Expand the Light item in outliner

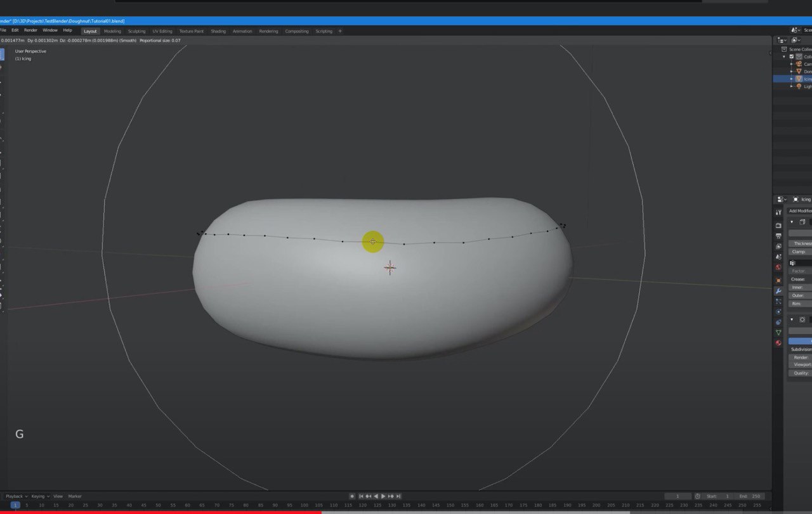[791, 86]
